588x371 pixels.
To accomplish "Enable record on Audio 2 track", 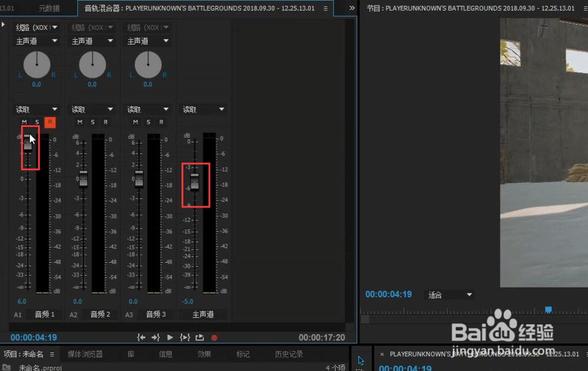I will point(105,122).
